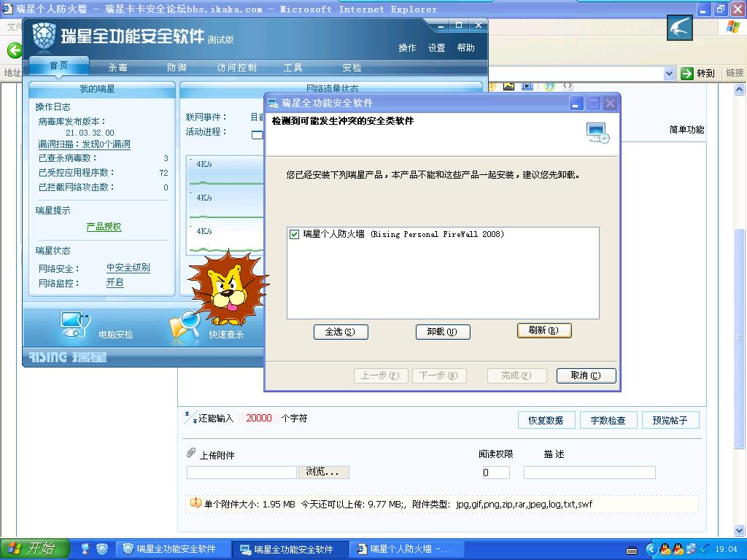The height and width of the screenshot is (560, 747).
Task: Toggle the Rising Personal FireWall 2008 checkbox
Action: click(x=295, y=234)
